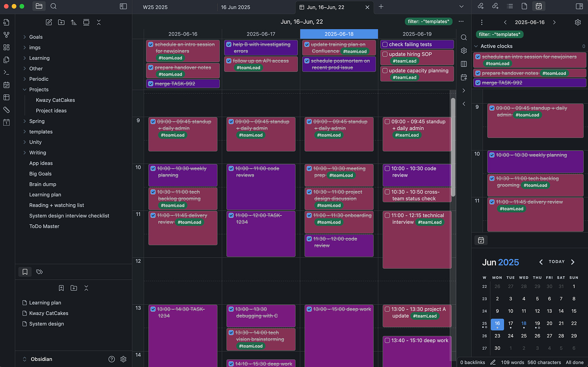Switch to the 16 Jun 2025 tab
Screen dimensions: 588x367
pos(235,7)
